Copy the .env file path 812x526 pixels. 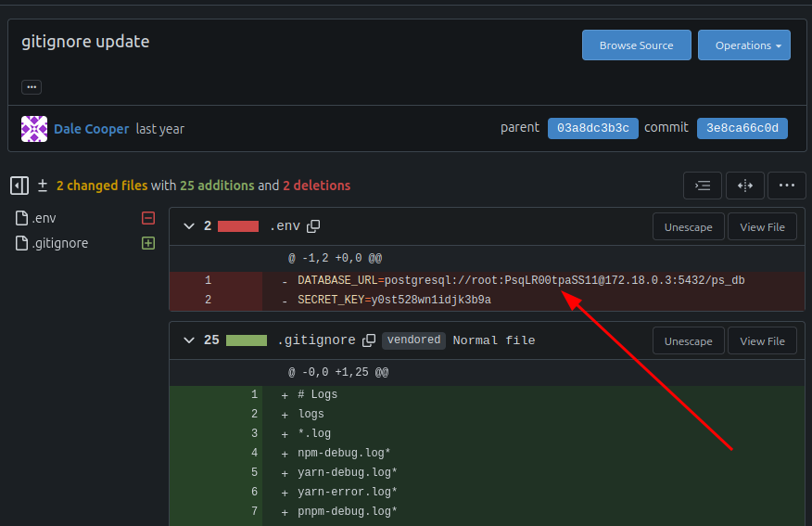point(313,226)
